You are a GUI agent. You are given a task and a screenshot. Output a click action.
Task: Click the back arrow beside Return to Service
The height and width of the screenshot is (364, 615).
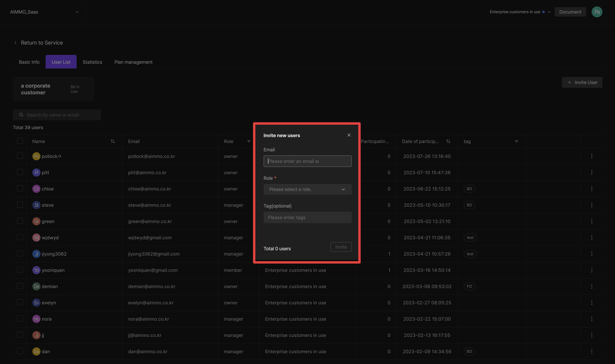coord(15,43)
